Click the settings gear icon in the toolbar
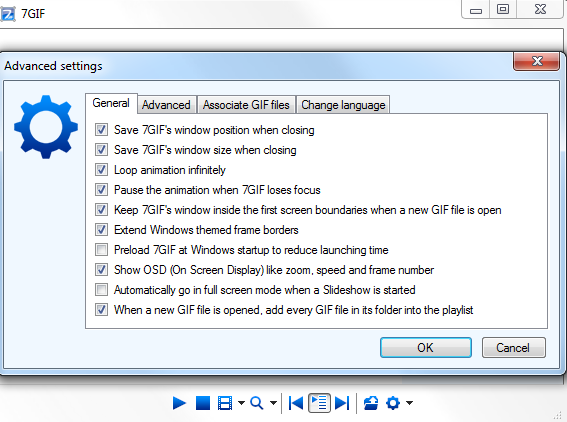The width and height of the screenshot is (567, 422). click(x=393, y=403)
